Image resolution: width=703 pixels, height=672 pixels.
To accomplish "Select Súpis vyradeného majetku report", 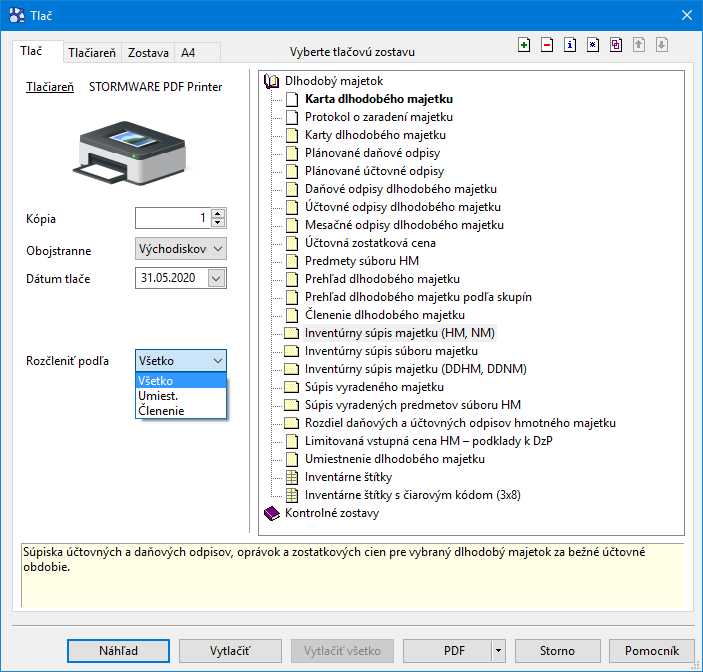I will pyautogui.click(x=374, y=387).
